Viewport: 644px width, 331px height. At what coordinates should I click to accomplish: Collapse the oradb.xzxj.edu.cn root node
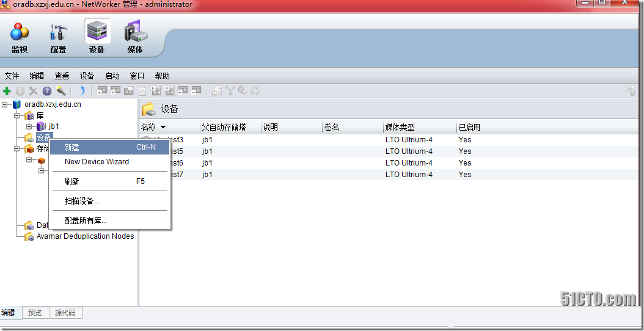coord(5,104)
